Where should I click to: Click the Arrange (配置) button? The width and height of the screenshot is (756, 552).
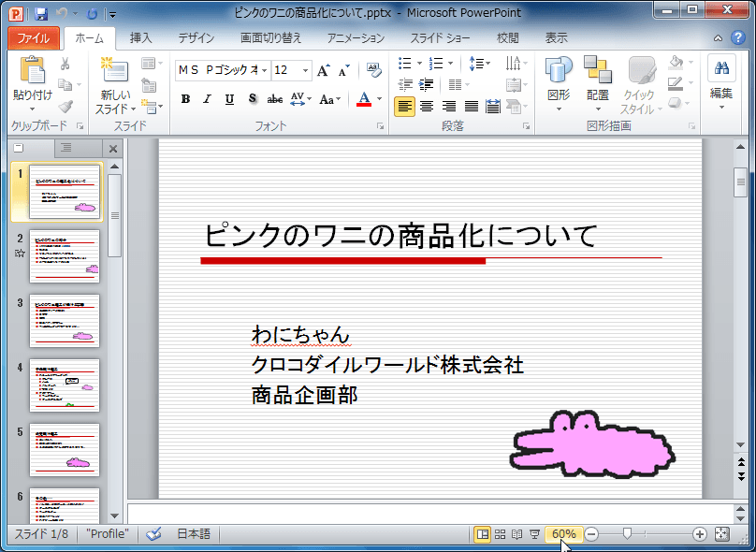pos(598,84)
